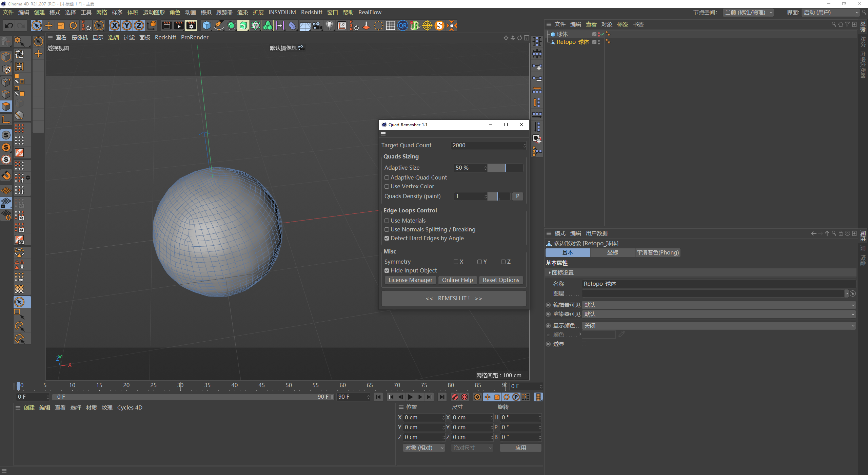Switch to the 坐标 tab
Viewport: 868px width, 475px height.
click(x=612, y=253)
